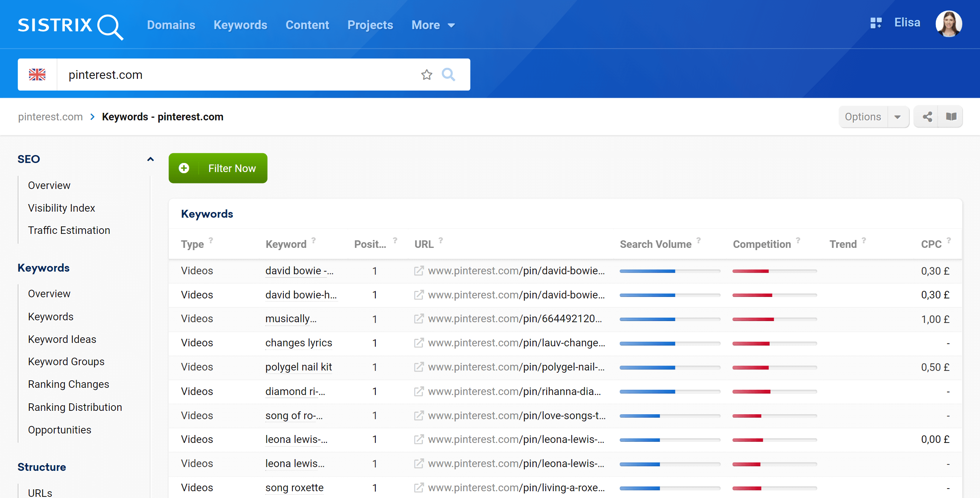Screen dimensions: 980x498
Task: Click help question mark next to Trend column
Action: coord(864,240)
